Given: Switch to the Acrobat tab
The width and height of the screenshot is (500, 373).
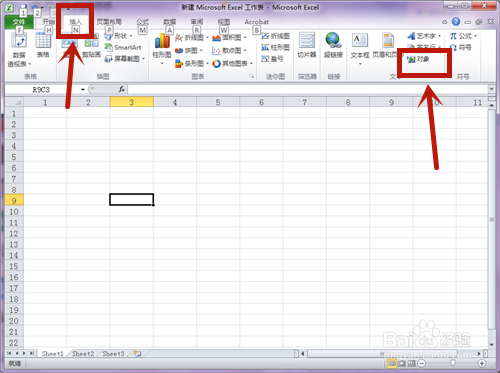Looking at the screenshot, I should pyautogui.click(x=257, y=22).
